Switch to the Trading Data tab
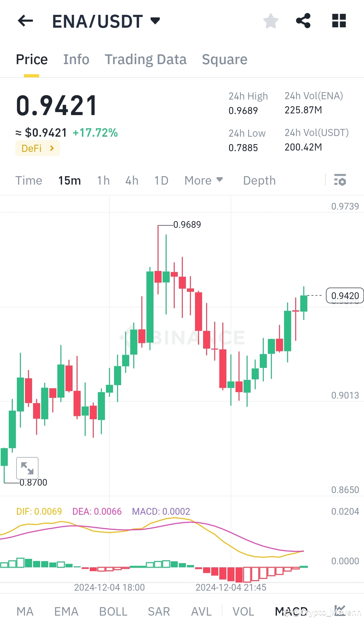This screenshot has width=364, height=620. tap(146, 59)
